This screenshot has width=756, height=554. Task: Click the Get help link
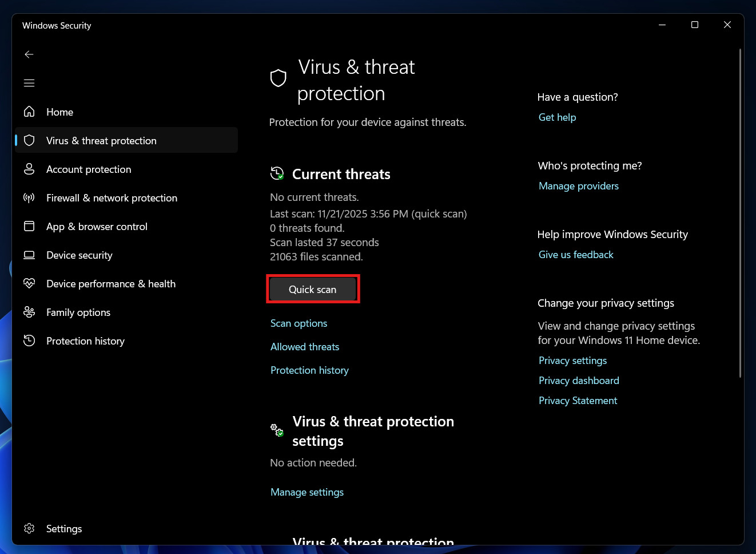click(x=557, y=117)
